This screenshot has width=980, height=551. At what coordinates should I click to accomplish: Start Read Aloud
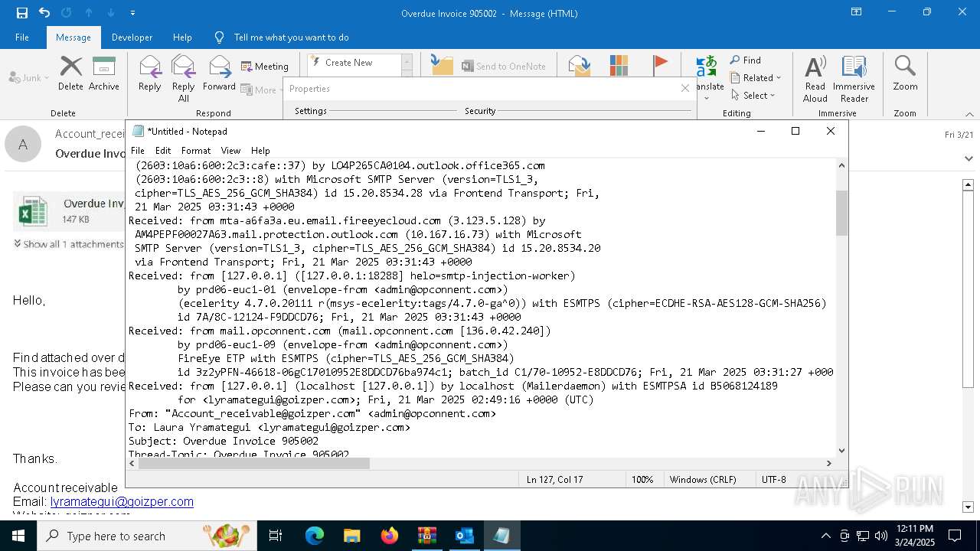[815, 78]
